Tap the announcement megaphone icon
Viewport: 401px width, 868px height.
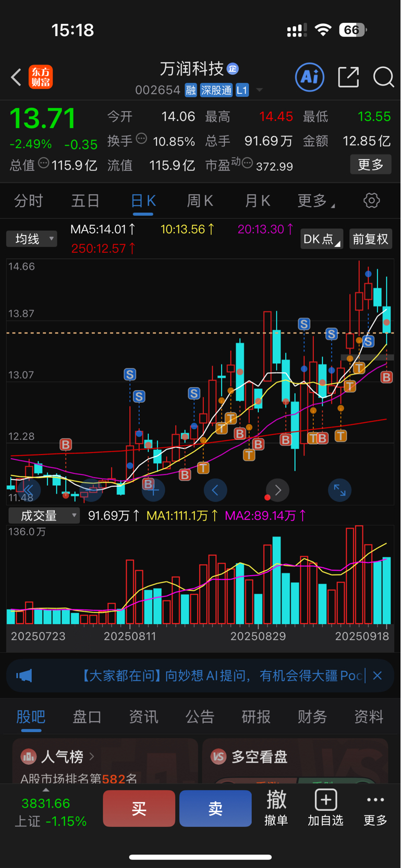pyautogui.click(x=24, y=676)
